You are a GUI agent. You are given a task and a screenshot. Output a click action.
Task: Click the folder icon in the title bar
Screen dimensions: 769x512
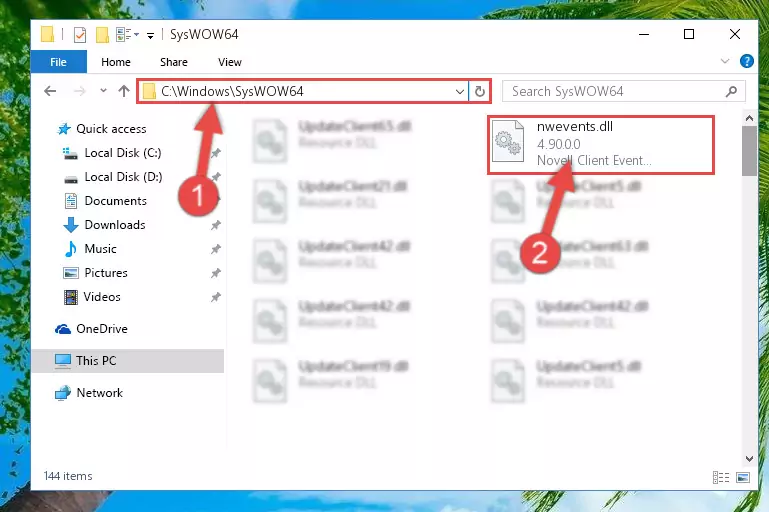[47, 34]
